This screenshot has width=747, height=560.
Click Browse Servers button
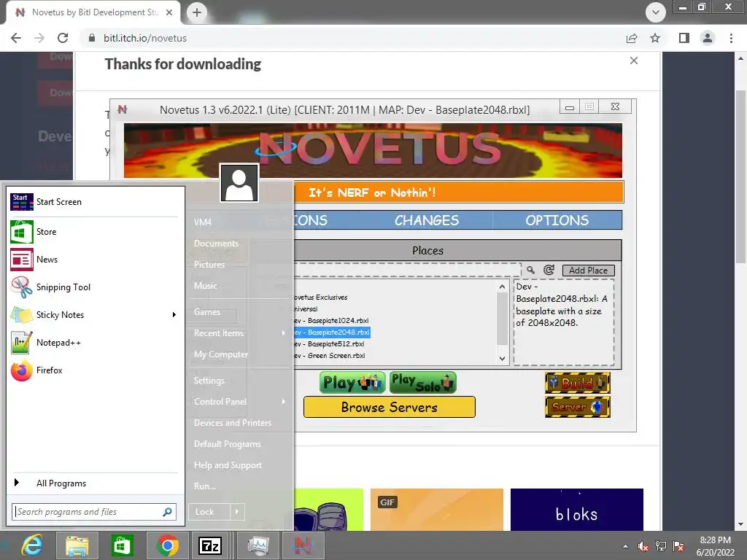click(390, 407)
